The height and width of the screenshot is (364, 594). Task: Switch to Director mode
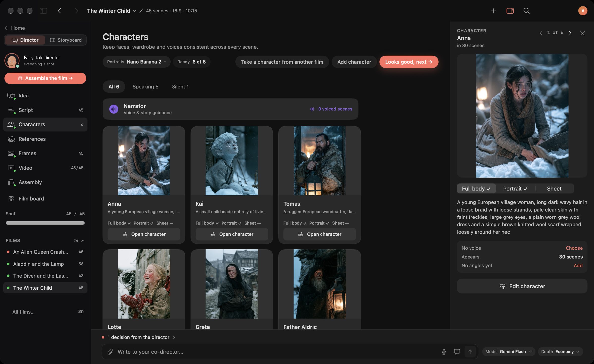[x=25, y=40]
